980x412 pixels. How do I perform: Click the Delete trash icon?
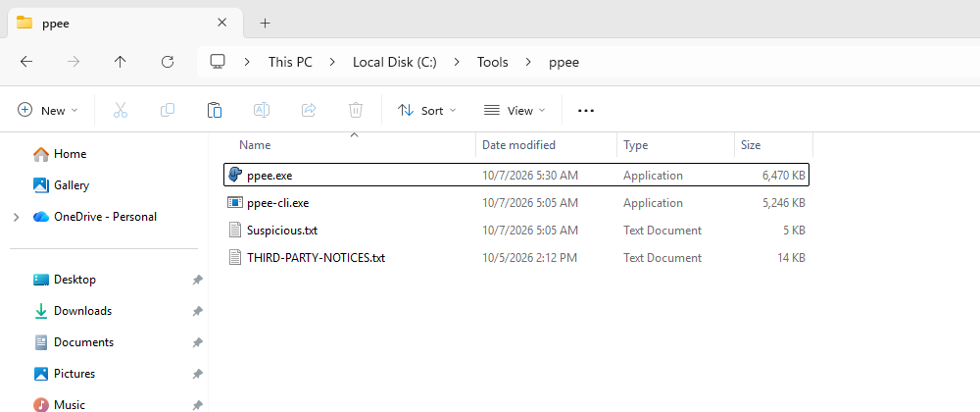(x=355, y=110)
